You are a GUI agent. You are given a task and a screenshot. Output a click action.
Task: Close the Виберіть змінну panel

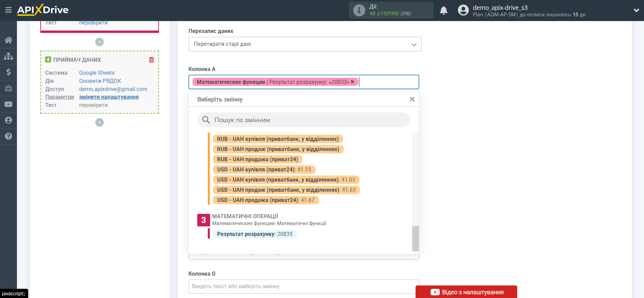pos(412,99)
